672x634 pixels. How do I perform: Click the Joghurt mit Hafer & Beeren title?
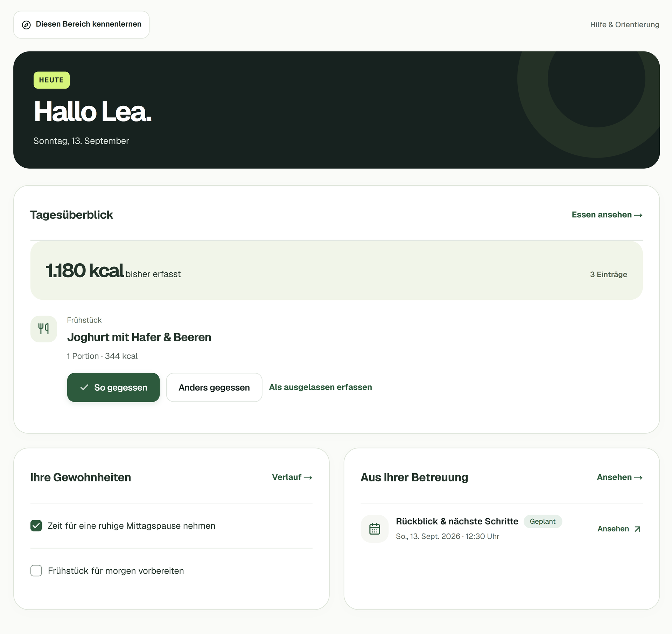(x=139, y=337)
